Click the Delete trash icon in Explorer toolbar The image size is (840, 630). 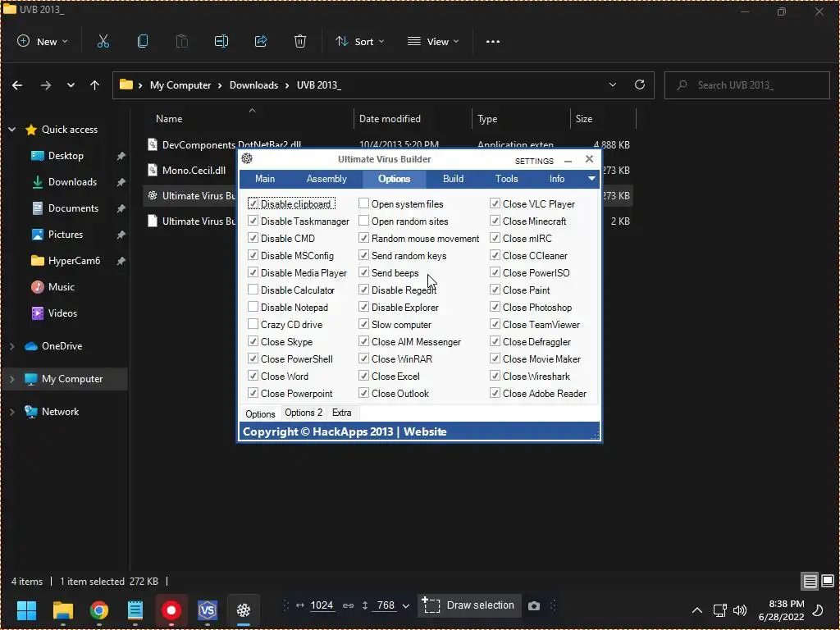click(x=300, y=41)
